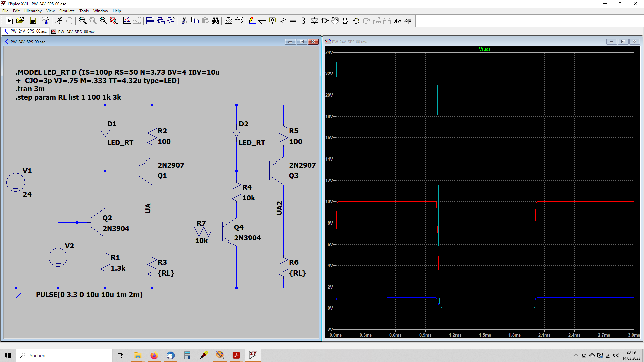
Task: Click the Zoom Out magnifier icon
Action: pyautogui.click(x=103, y=21)
